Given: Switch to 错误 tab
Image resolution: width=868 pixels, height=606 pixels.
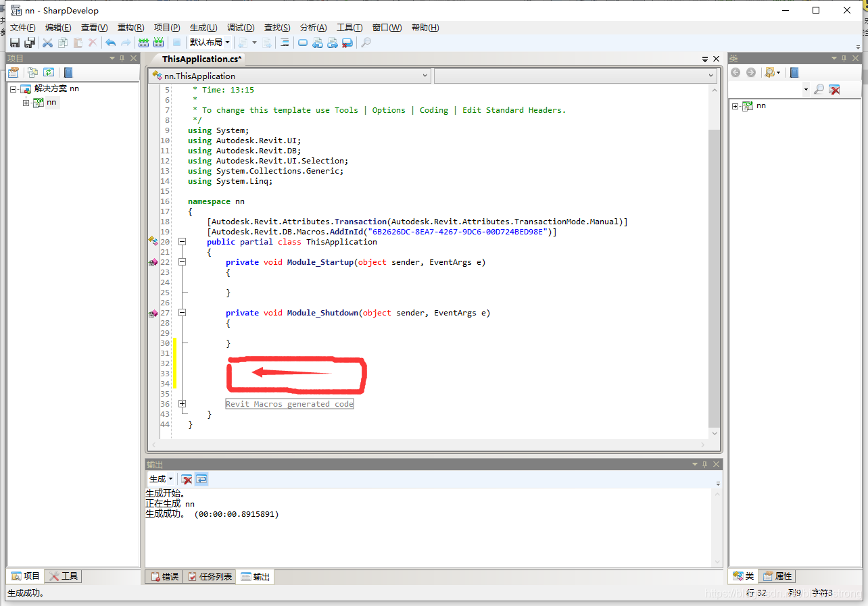Looking at the screenshot, I should (165, 577).
